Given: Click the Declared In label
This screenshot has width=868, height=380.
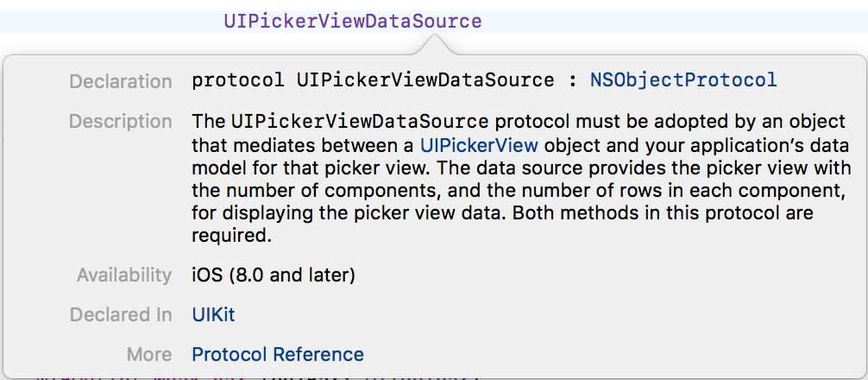Looking at the screenshot, I should tap(121, 315).
